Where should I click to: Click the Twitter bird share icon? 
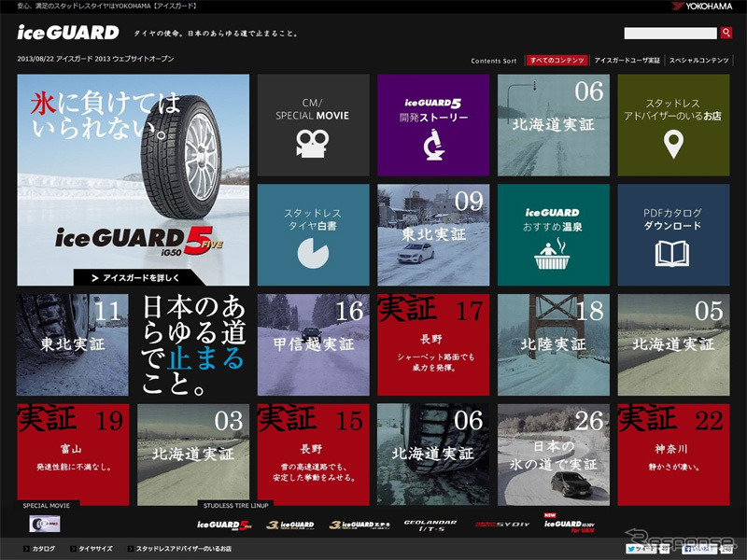tap(632, 548)
